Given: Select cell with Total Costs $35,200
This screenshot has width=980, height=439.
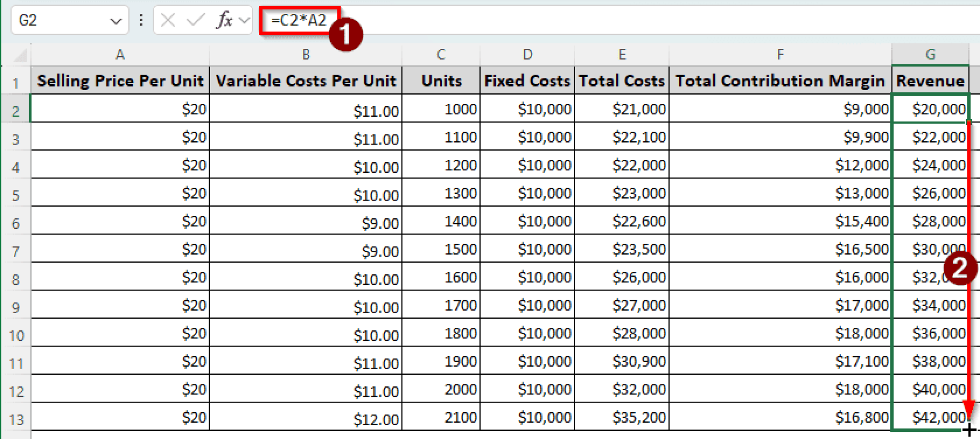Looking at the screenshot, I should (622, 417).
